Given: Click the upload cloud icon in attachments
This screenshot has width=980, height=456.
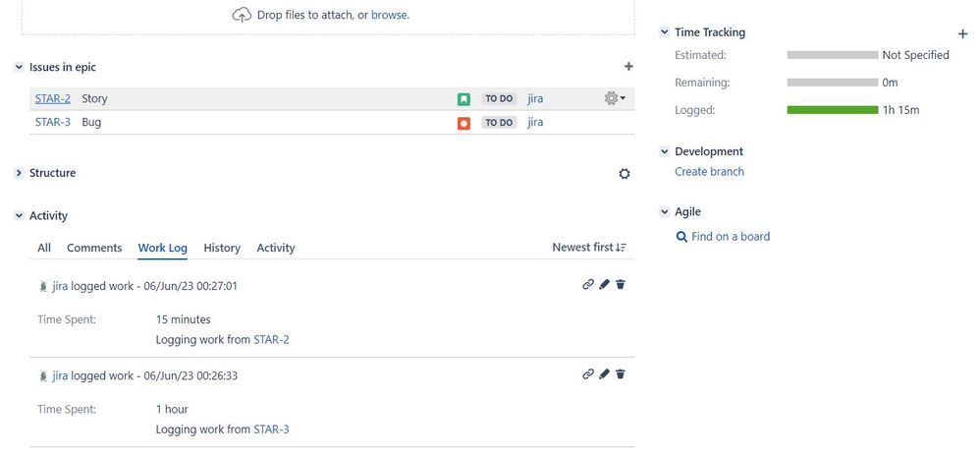Looking at the screenshot, I should pyautogui.click(x=242, y=15).
